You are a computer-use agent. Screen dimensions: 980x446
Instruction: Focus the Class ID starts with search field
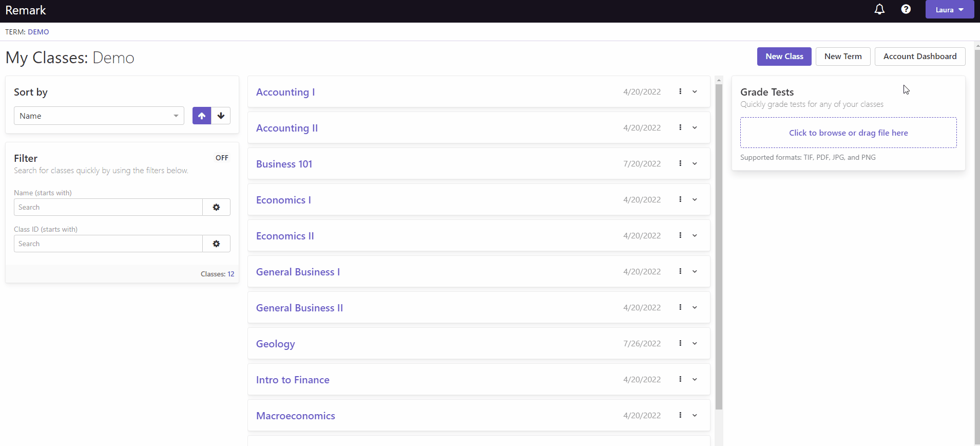[x=108, y=244]
